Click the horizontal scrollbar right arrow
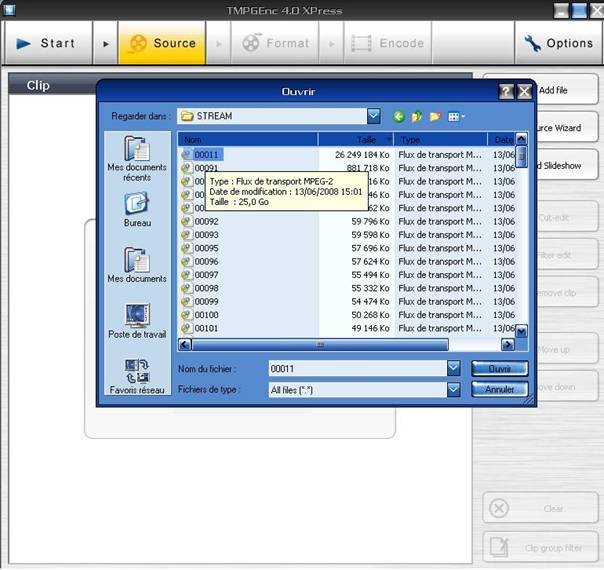The image size is (604, 570). (x=508, y=344)
